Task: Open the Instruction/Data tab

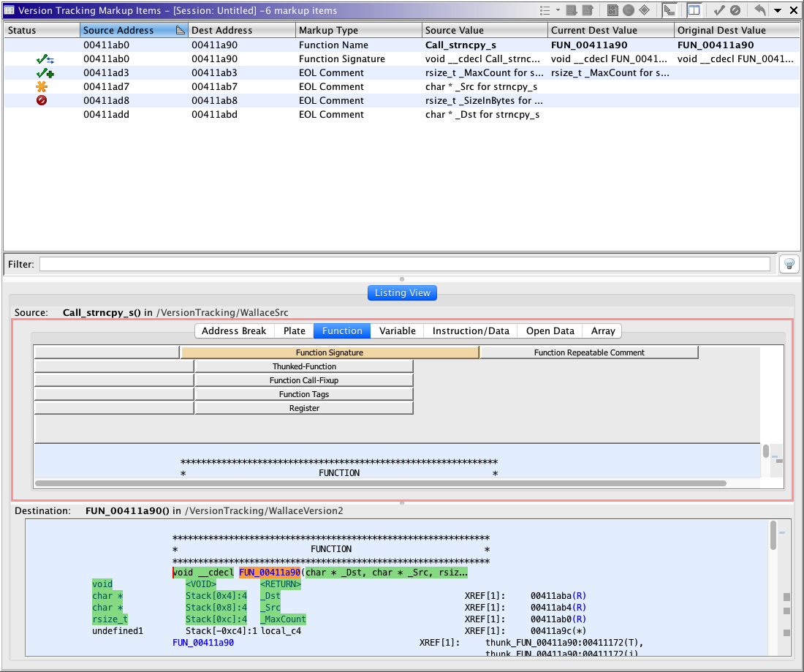Action: (471, 331)
